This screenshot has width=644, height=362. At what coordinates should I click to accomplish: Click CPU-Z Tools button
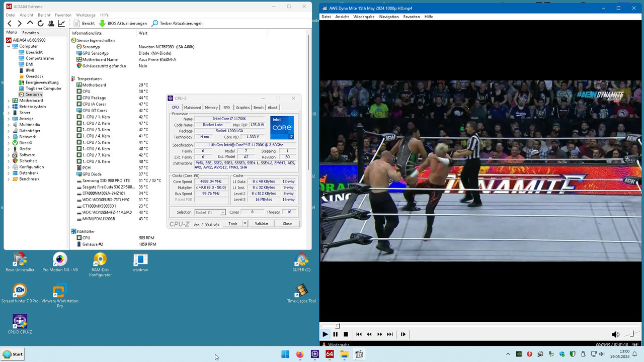pyautogui.click(x=233, y=224)
